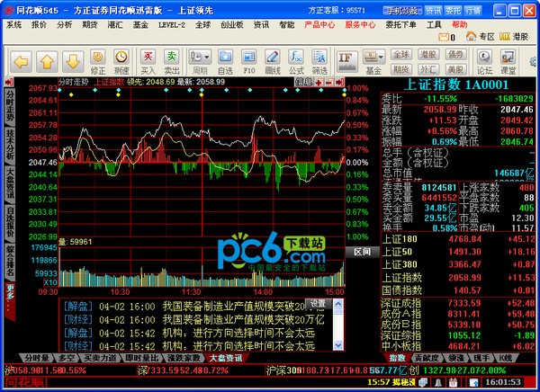Viewport: 540px width, 392px height.
Task: Open the LEVEL-2 menu
Action: click(x=172, y=25)
